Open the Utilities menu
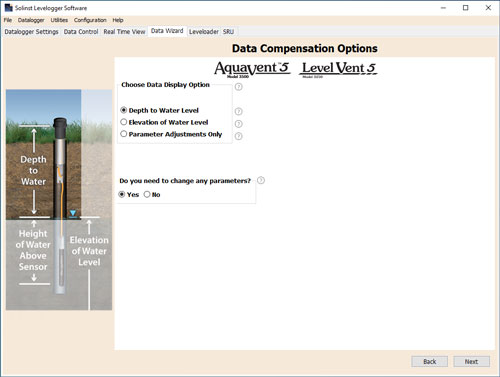The image size is (500, 377). pos(59,20)
